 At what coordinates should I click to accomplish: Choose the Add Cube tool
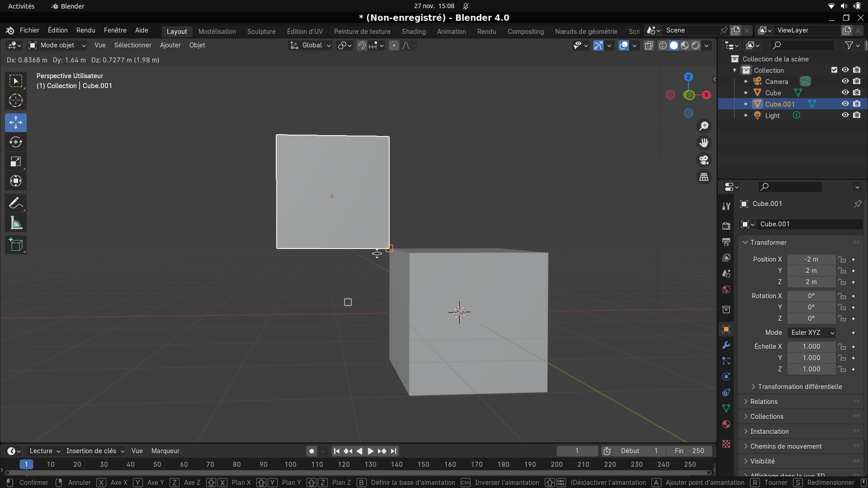pyautogui.click(x=16, y=245)
